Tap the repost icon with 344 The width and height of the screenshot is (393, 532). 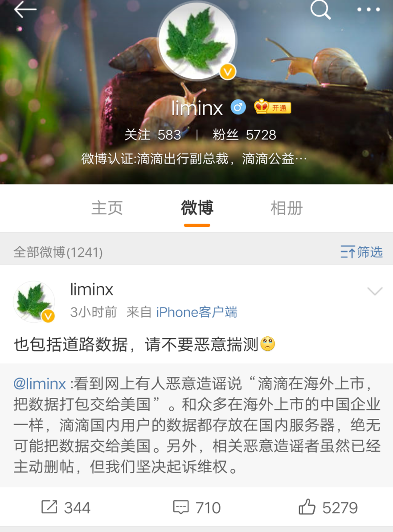click(66, 507)
